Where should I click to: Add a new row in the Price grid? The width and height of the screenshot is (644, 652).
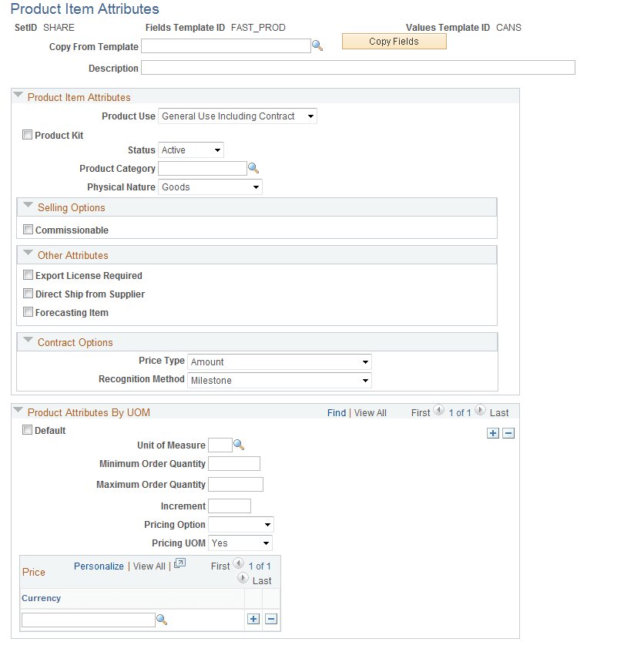pyautogui.click(x=253, y=619)
